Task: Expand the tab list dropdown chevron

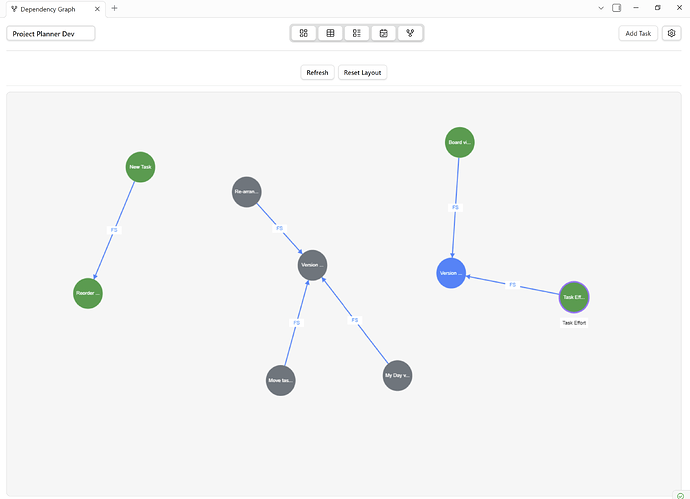Action: pyautogui.click(x=601, y=8)
